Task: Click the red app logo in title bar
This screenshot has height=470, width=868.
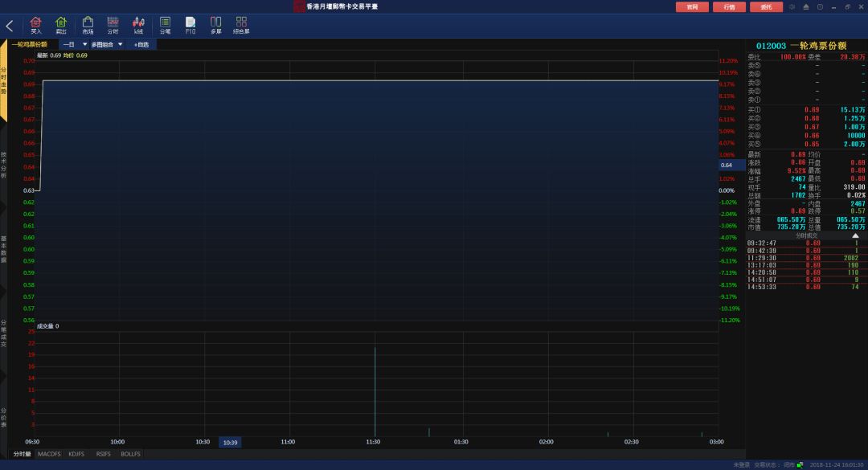Action: pos(299,6)
